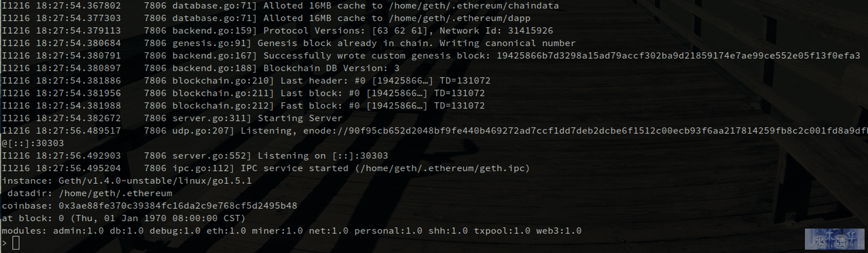Click the custom genesis block hash
868x253 pixels.
[678, 56]
